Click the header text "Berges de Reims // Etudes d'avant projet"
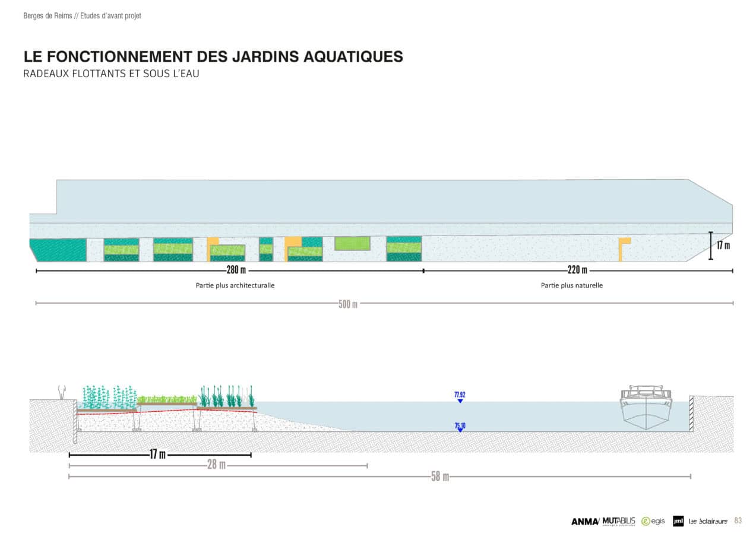The height and width of the screenshot is (534, 756). click(82, 16)
